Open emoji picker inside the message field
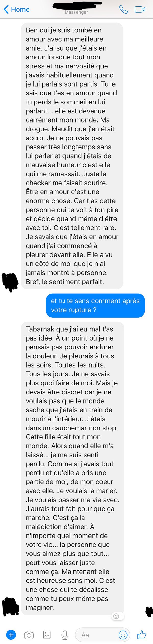Viewport: 153px width, 644px height. tap(123, 635)
